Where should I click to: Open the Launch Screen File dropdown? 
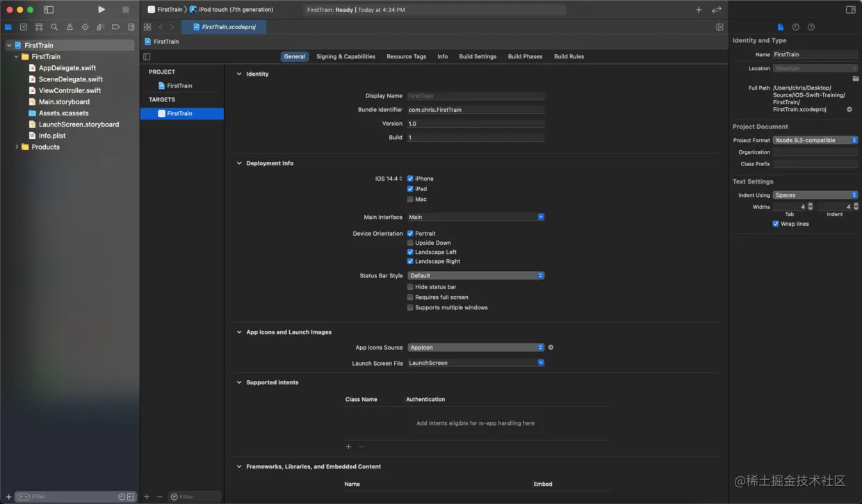coord(475,363)
